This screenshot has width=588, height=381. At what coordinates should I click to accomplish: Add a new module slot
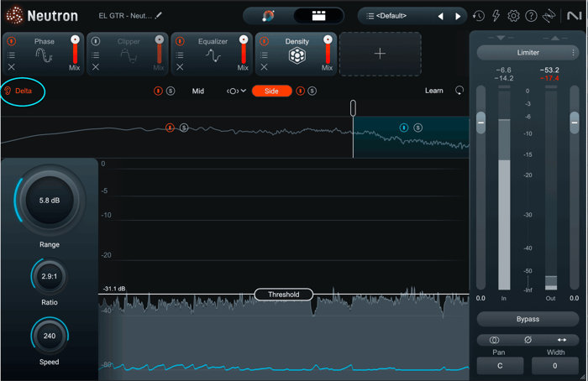coord(381,54)
